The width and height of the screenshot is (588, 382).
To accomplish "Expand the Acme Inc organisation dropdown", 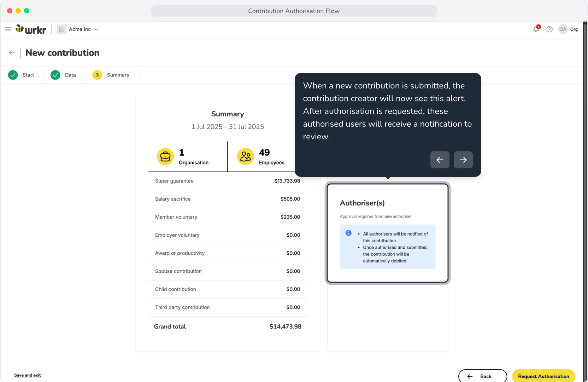I will (x=96, y=29).
